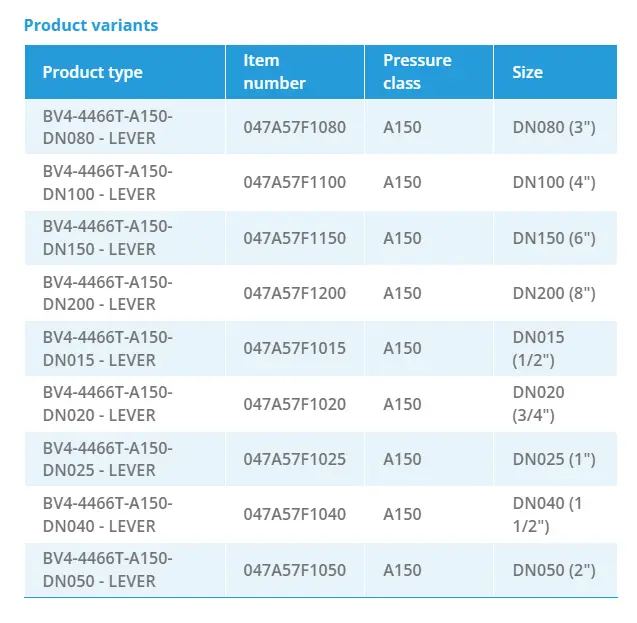Click the Product variants heading
The width and height of the screenshot is (637, 623).
(91, 25)
